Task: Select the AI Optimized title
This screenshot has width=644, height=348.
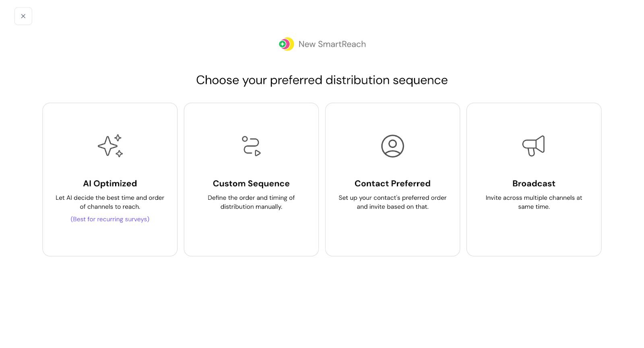Action: click(x=110, y=184)
